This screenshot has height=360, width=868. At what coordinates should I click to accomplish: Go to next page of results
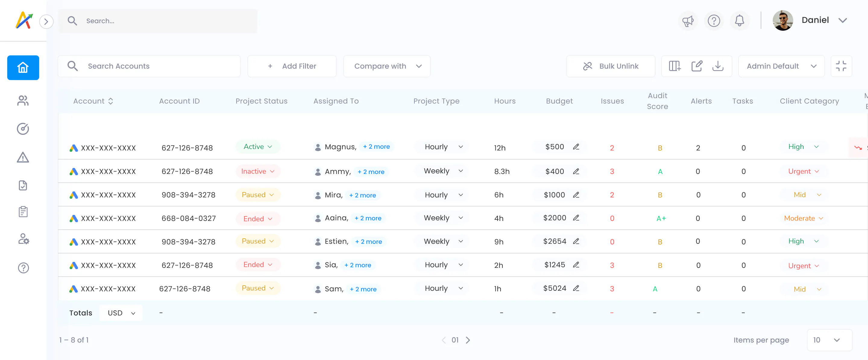[x=468, y=340]
